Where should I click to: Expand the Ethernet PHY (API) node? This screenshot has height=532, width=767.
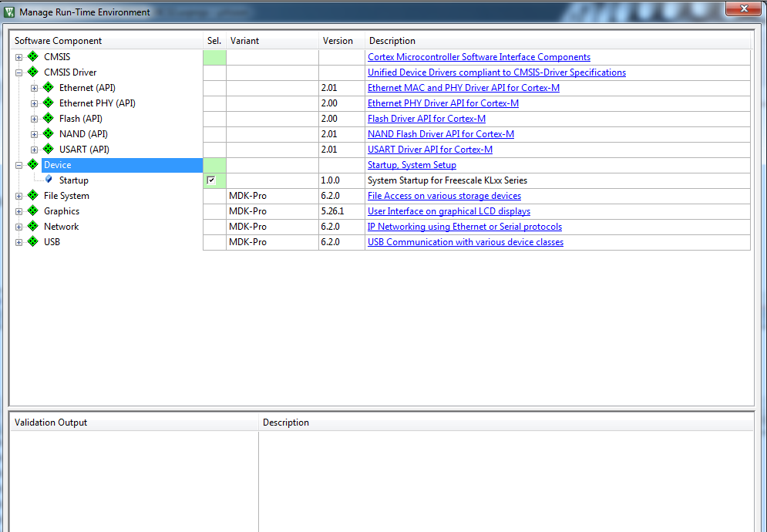pyautogui.click(x=34, y=104)
